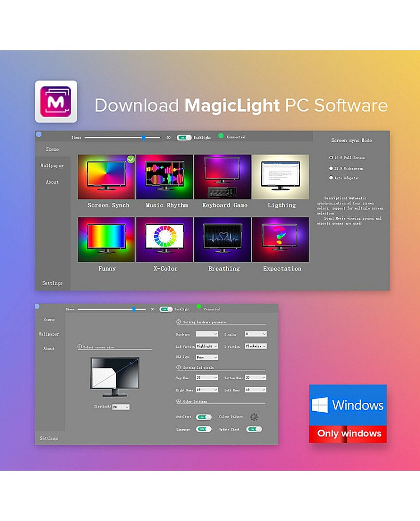Click the MagicLight app logo icon
420x521 pixels.
(x=56, y=101)
